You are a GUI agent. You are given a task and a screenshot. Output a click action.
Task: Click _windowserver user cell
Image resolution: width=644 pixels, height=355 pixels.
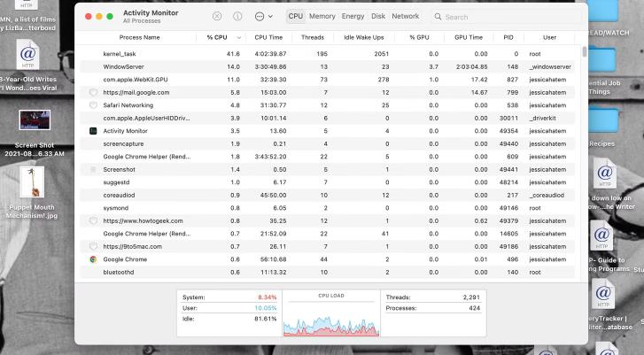coord(550,66)
